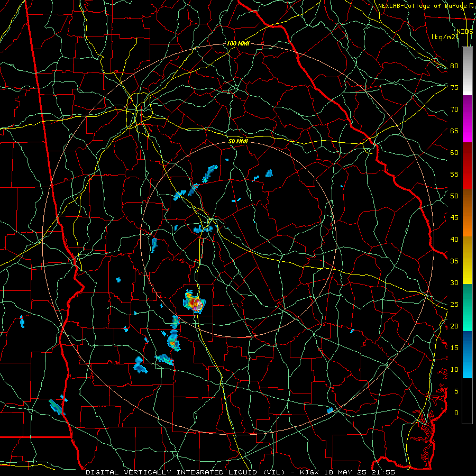Pick the green segment of color bar
Viewport: 476px width, 476px height.
[x=467, y=307]
